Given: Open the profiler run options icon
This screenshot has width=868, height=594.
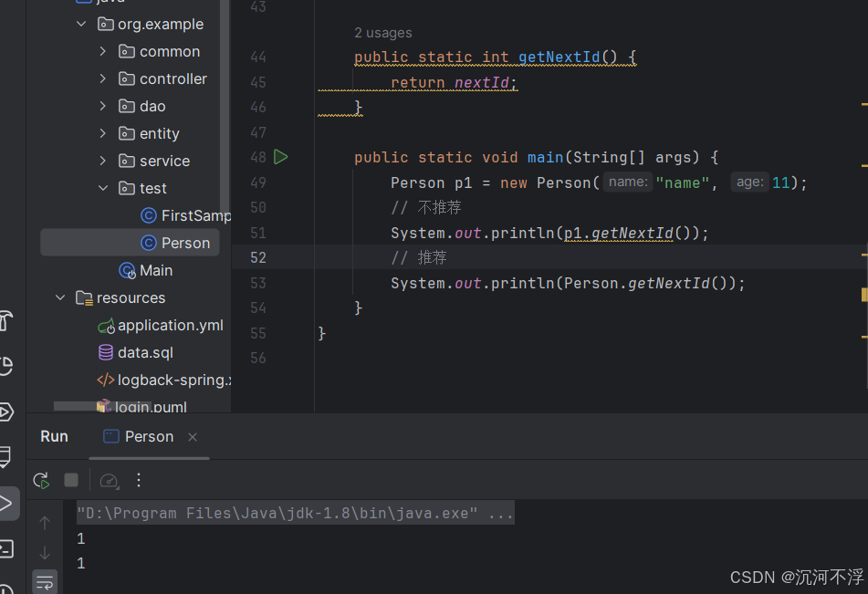Looking at the screenshot, I should tap(109, 480).
